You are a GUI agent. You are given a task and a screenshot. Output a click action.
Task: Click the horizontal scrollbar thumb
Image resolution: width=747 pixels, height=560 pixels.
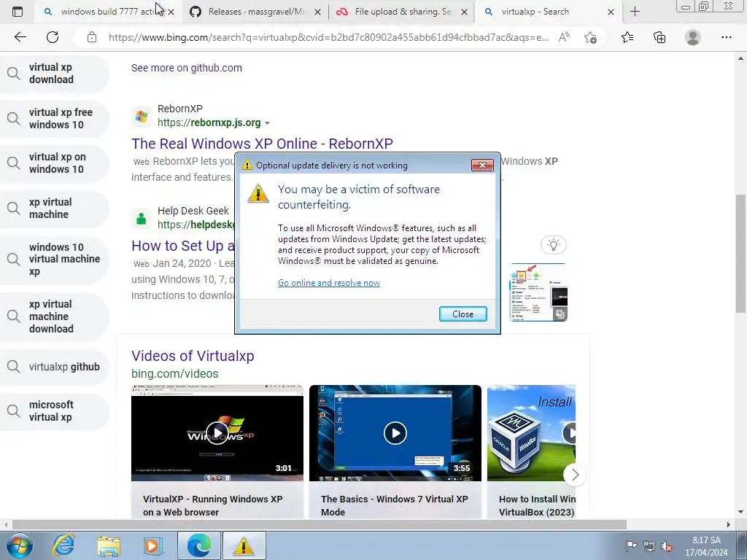pyautogui.click(x=320, y=525)
